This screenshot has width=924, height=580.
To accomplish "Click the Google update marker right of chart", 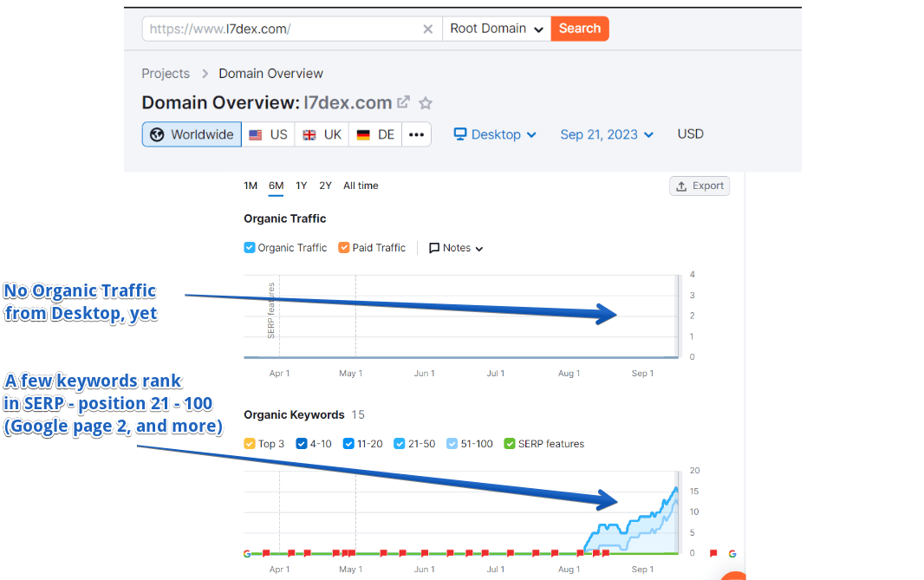I will [x=732, y=553].
